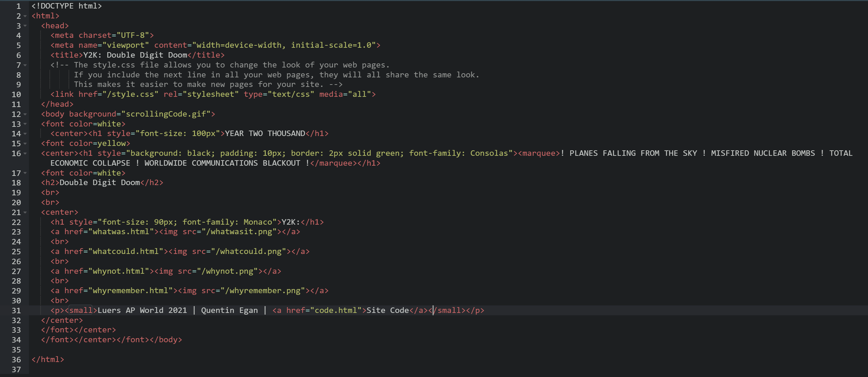Collapse the head section fold arrow on line 3
The image size is (868, 377).
25,26
